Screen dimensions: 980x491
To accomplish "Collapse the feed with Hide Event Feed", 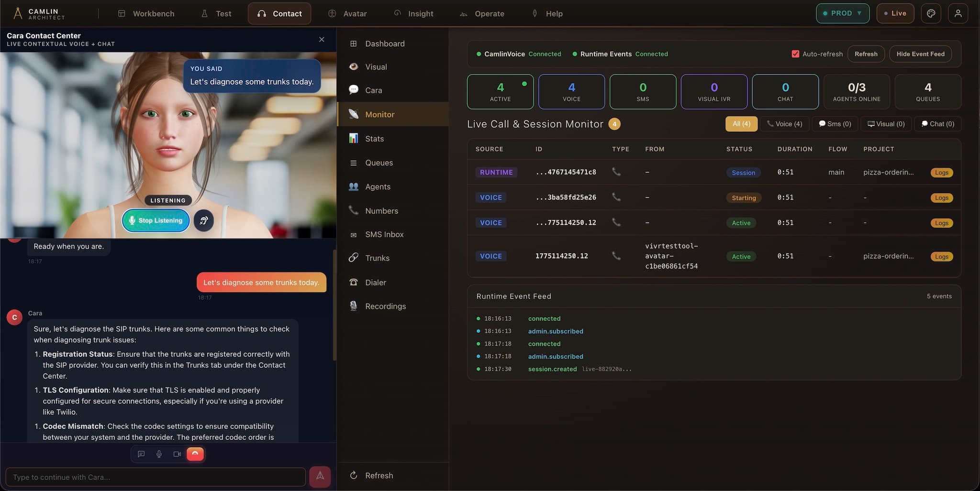I will point(920,54).
